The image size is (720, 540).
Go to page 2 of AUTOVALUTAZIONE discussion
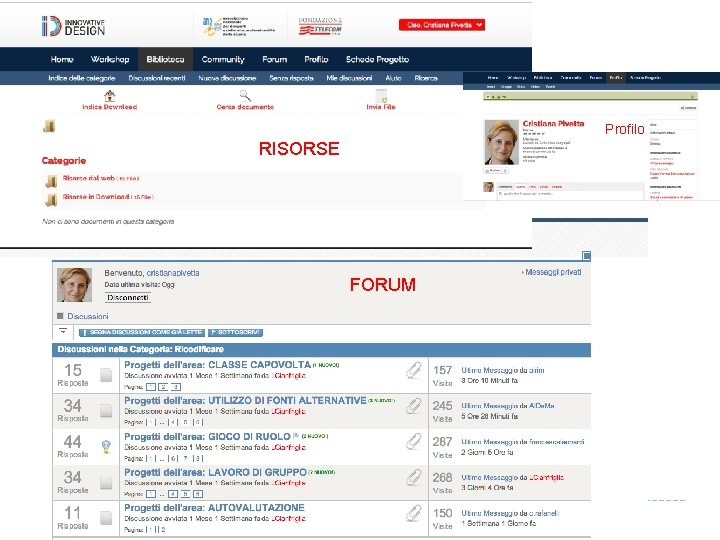163,529
